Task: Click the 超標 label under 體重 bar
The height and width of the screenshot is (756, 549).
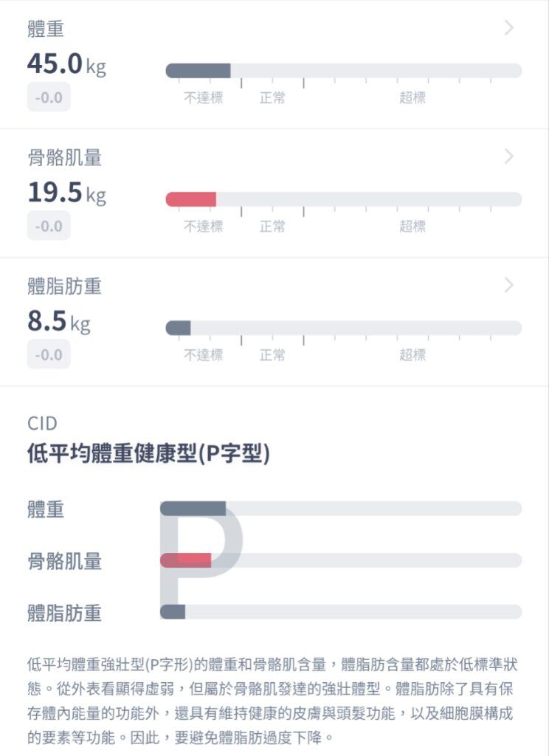Action: click(412, 97)
